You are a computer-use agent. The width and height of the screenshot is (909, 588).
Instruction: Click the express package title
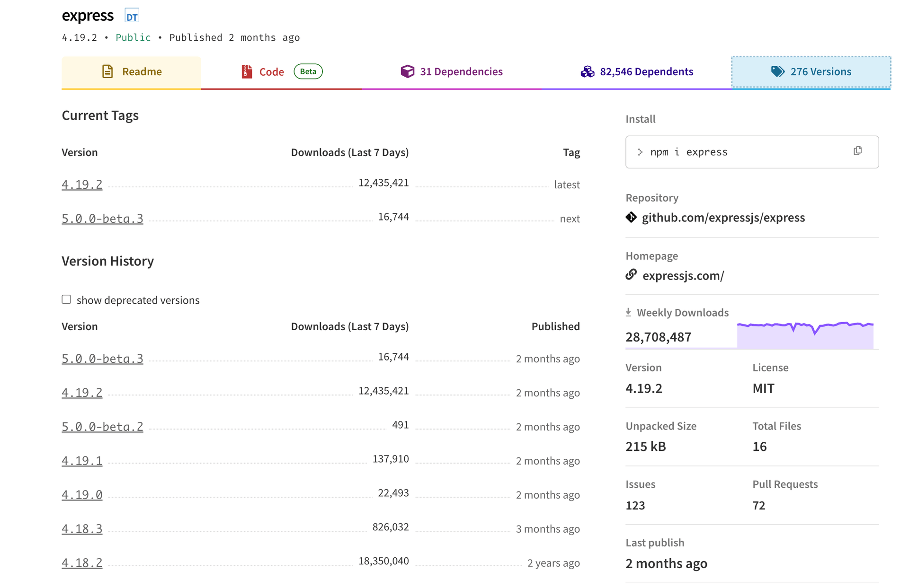click(x=88, y=16)
